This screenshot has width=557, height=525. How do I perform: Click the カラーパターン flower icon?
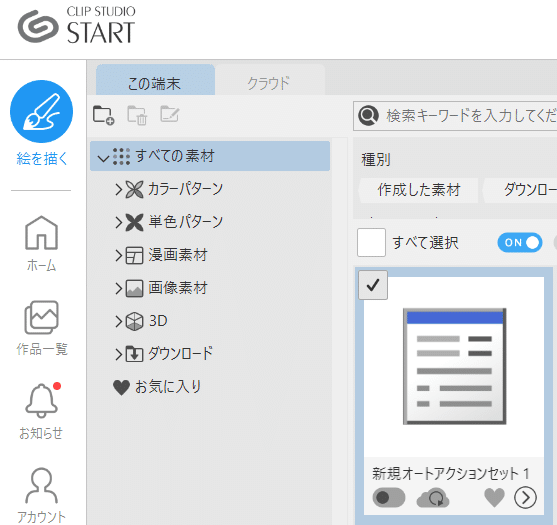tap(135, 189)
